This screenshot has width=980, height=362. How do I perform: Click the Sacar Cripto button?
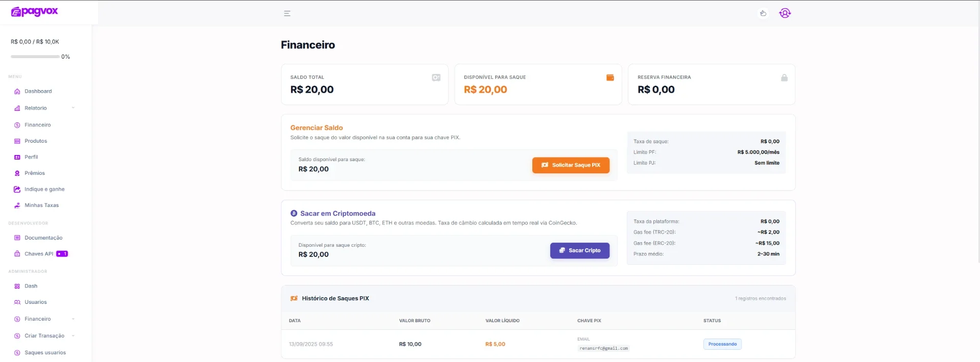coord(580,251)
